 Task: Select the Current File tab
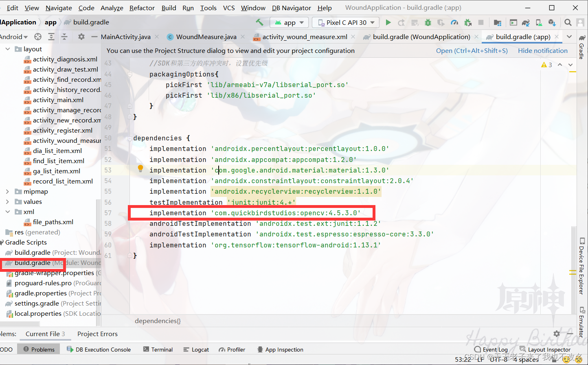(45, 334)
